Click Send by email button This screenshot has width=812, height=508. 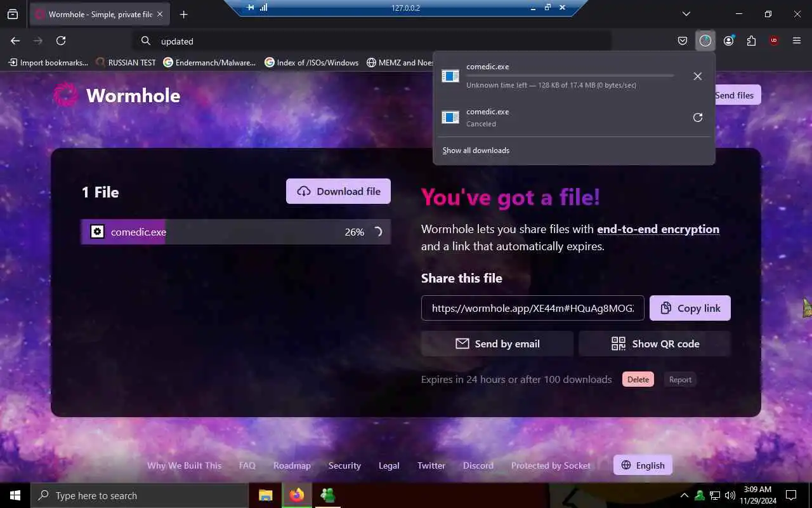[497, 344]
